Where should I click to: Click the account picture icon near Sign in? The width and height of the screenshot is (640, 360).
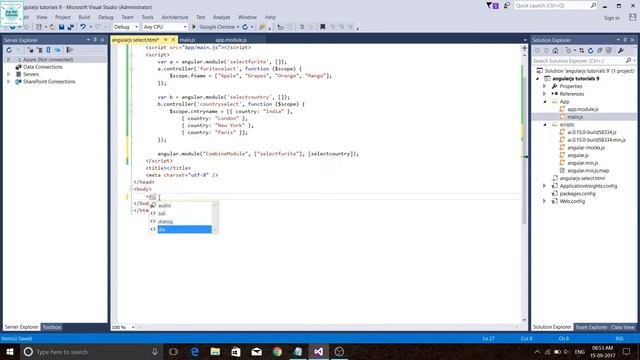click(632, 17)
